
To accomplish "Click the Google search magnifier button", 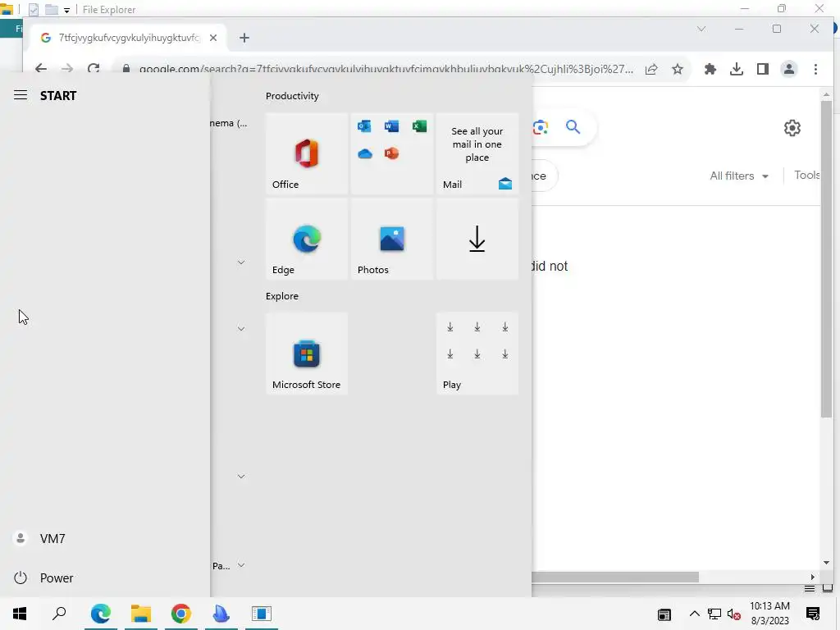I will [x=573, y=127].
